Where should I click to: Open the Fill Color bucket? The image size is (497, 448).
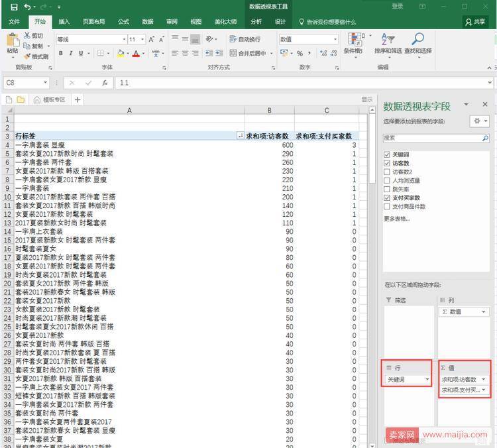tap(121, 53)
